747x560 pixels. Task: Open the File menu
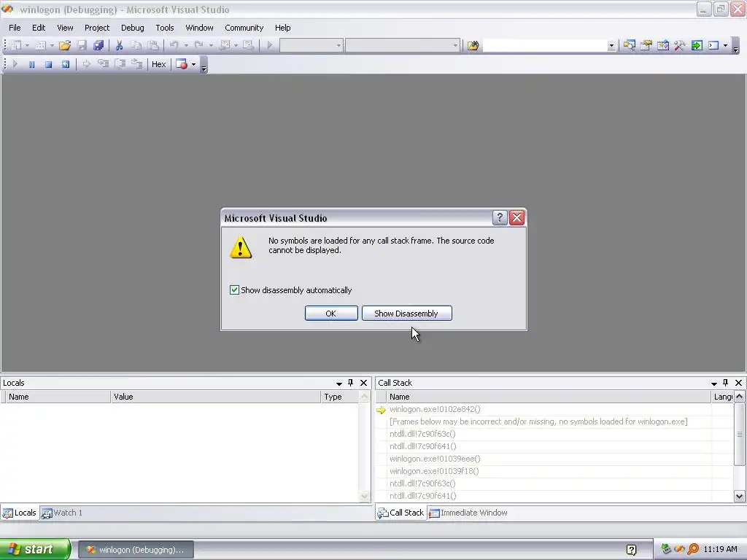click(15, 28)
